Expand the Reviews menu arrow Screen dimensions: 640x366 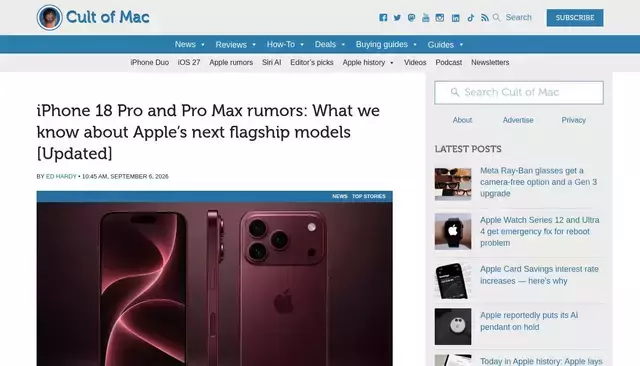click(x=254, y=44)
